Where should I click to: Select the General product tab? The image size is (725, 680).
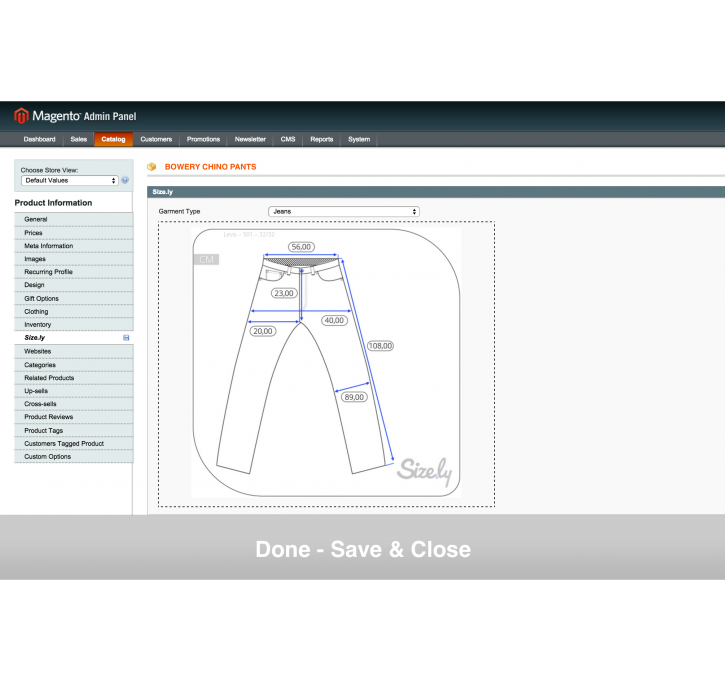(74, 220)
